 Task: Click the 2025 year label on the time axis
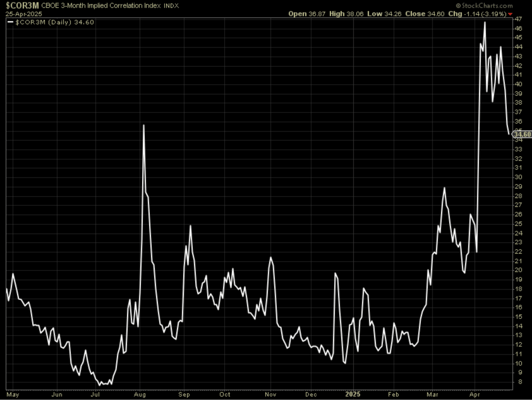[x=353, y=394]
